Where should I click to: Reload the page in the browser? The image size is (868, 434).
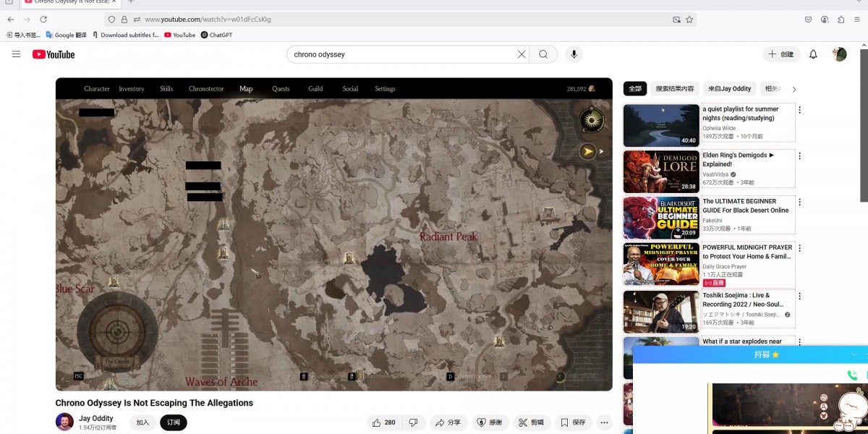click(43, 20)
